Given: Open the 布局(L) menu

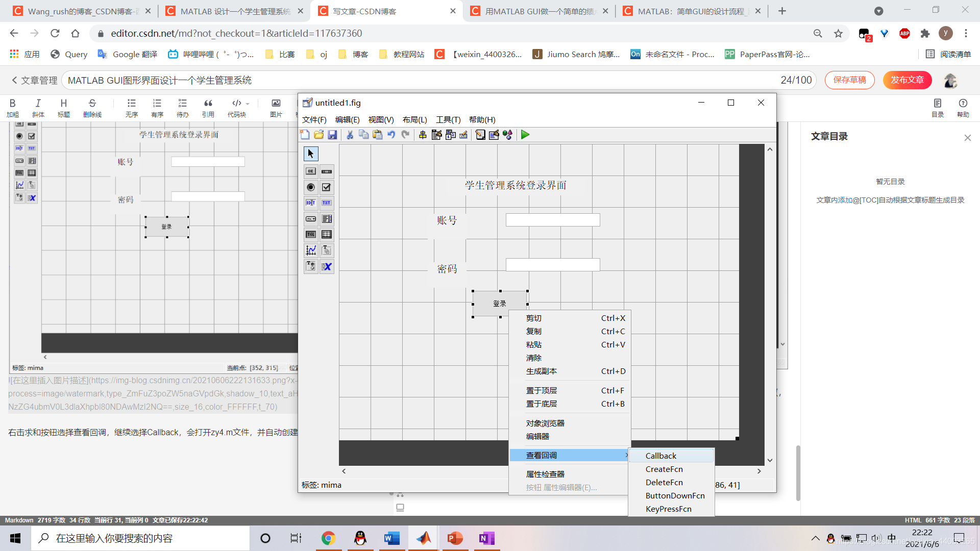Looking at the screenshot, I should [414, 119].
